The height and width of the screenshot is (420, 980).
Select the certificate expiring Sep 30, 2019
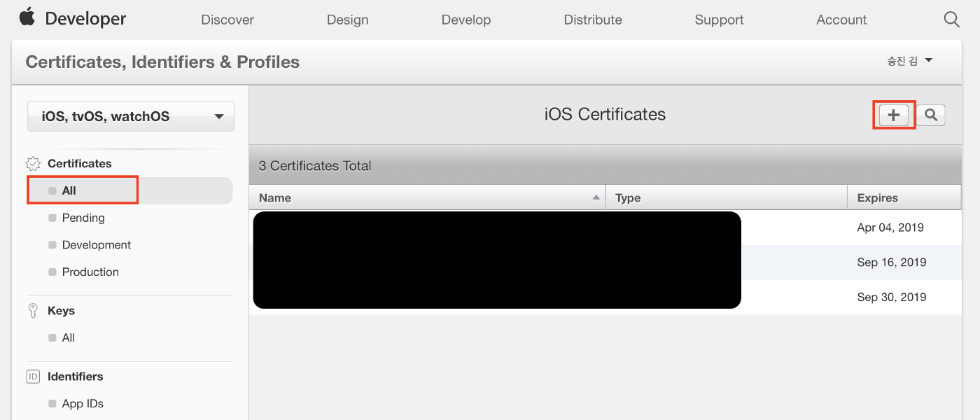(x=605, y=297)
